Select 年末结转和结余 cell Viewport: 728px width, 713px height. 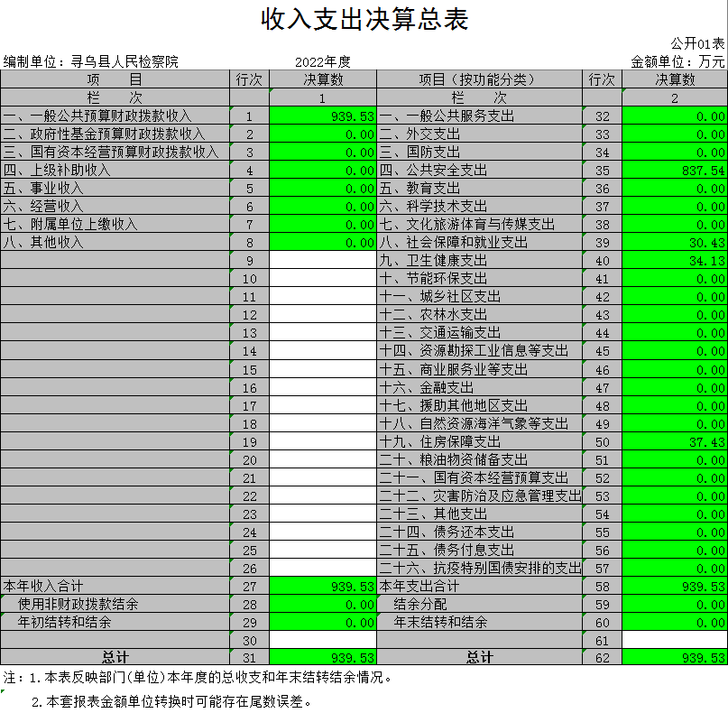[x=480, y=623]
